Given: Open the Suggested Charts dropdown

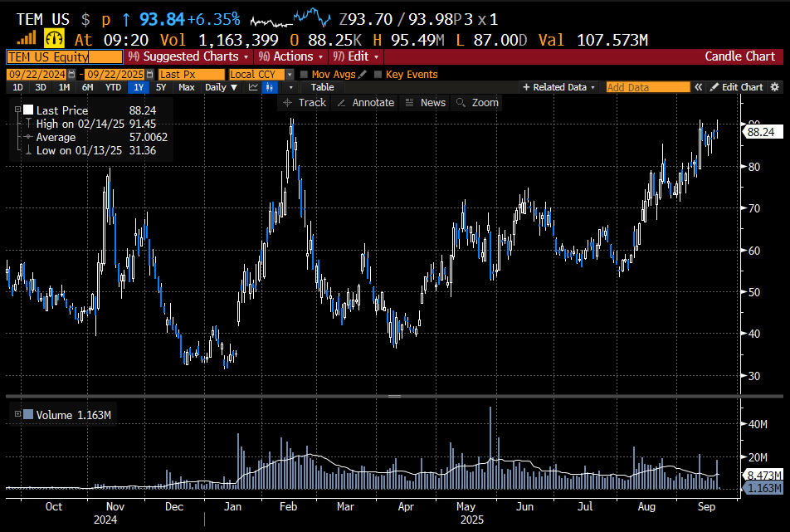Looking at the screenshot, I should click(x=188, y=56).
